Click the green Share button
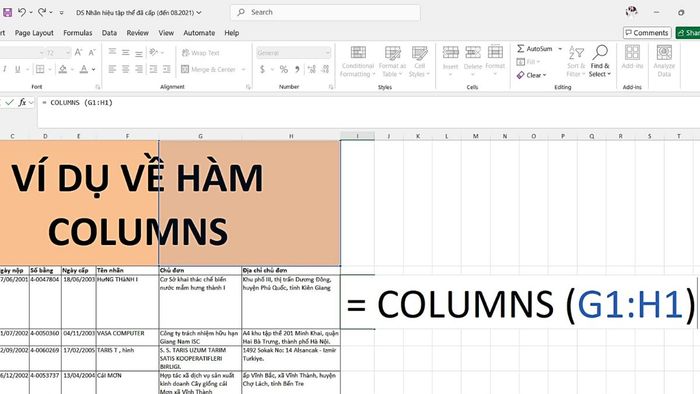The height and width of the screenshot is (394, 700). pyautogui.click(x=688, y=33)
